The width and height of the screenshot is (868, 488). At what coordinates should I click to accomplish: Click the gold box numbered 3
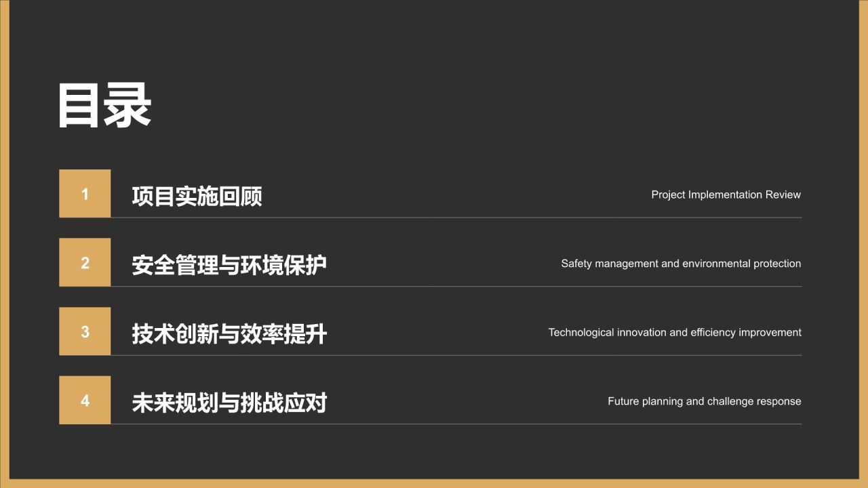pos(85,331)
